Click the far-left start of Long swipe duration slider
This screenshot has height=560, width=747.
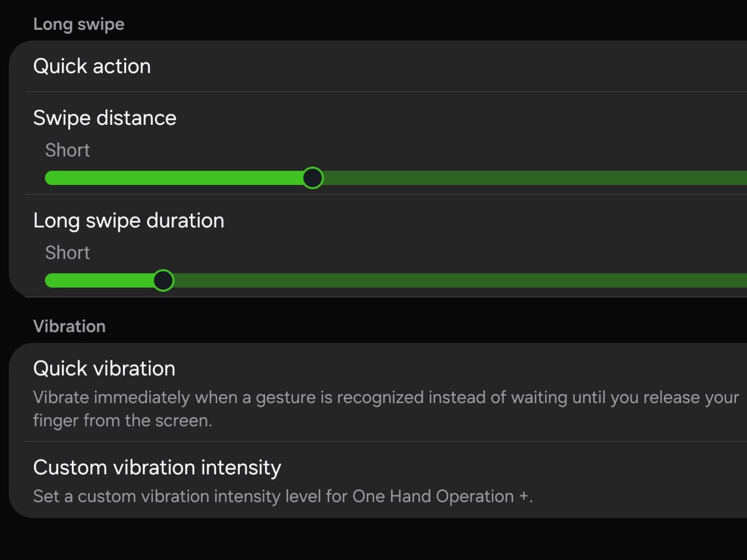tap(49, 281)
